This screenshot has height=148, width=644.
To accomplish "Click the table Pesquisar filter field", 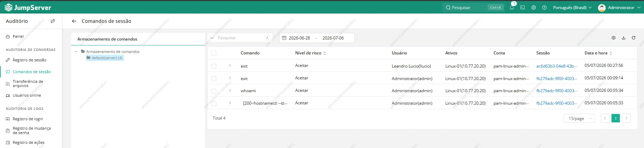I will (240, 38).
